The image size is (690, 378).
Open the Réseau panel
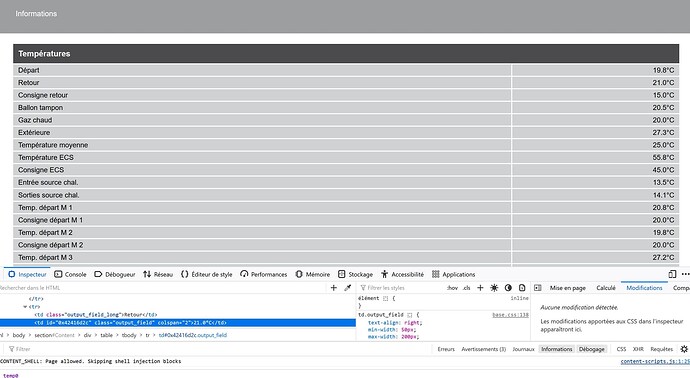158,274
